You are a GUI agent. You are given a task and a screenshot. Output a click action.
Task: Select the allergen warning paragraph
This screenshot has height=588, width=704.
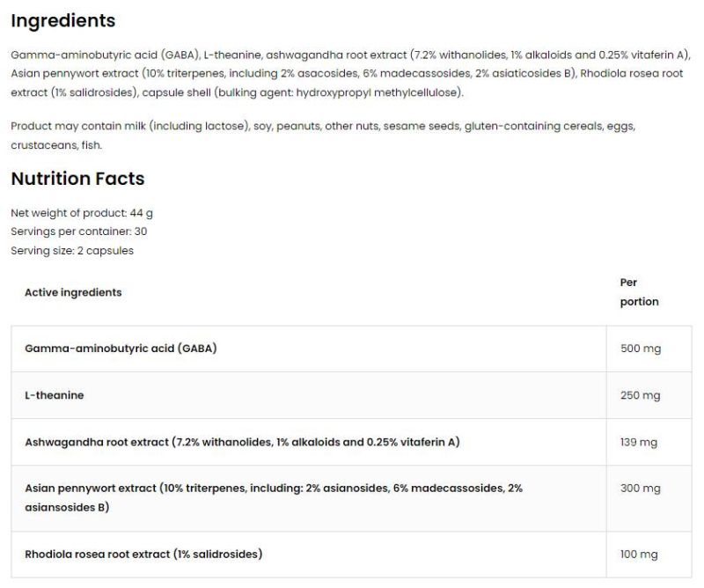[322, 136]
